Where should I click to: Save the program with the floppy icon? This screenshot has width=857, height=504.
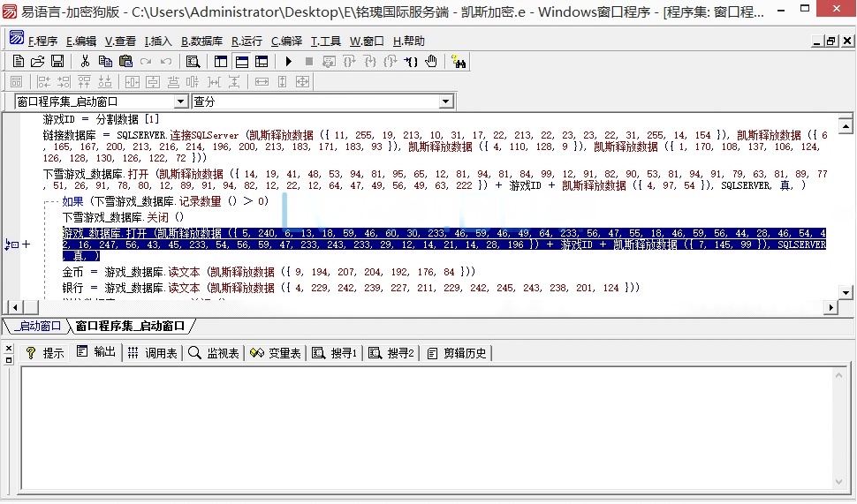[x=57, y=62]
